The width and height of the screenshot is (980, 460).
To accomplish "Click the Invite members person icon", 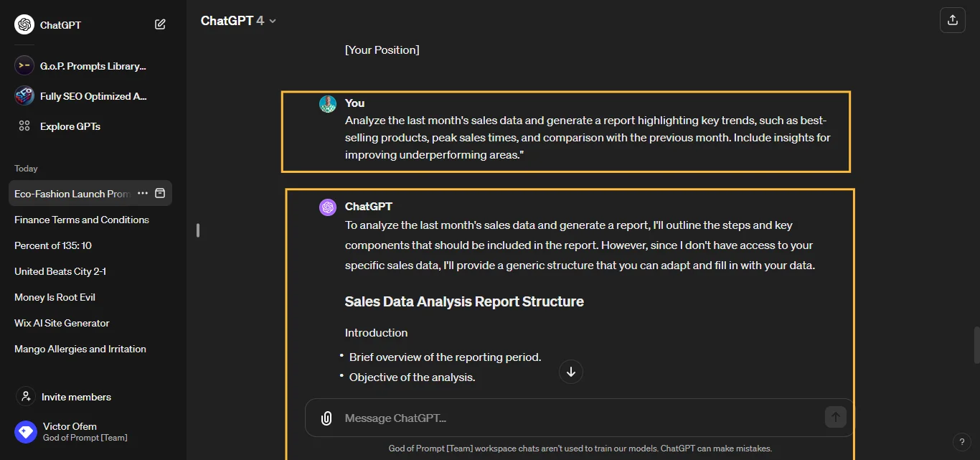I will pos(26,396).
